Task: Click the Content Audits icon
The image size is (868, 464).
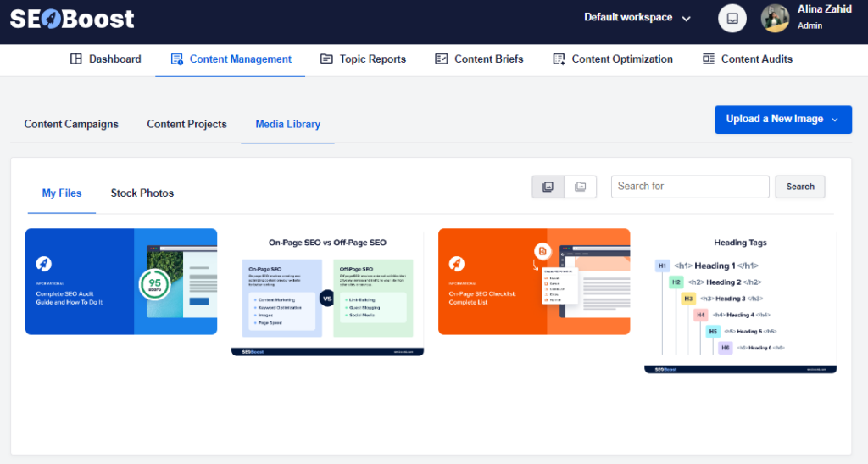Action: point(708,59)
